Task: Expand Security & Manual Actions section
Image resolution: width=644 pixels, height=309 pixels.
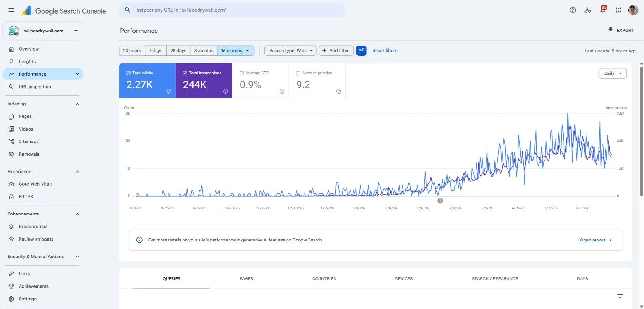Action: coord(77,257)
